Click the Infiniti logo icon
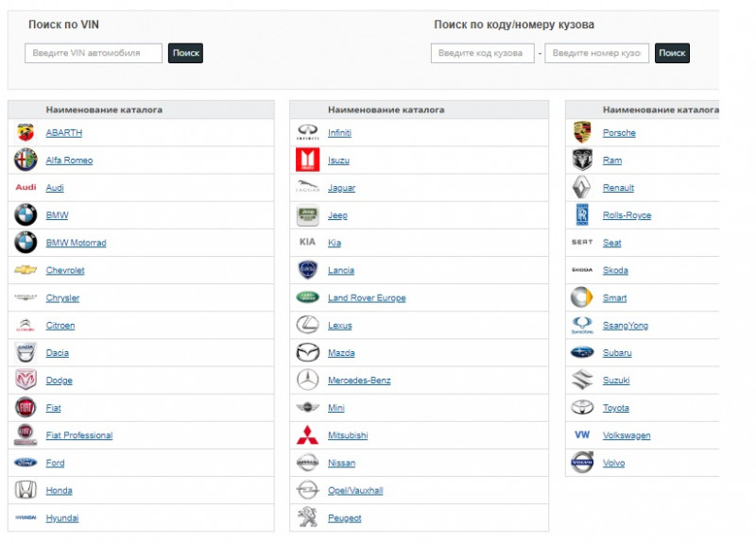The height and width of the screenshot is (542, 756). point(308,132)
